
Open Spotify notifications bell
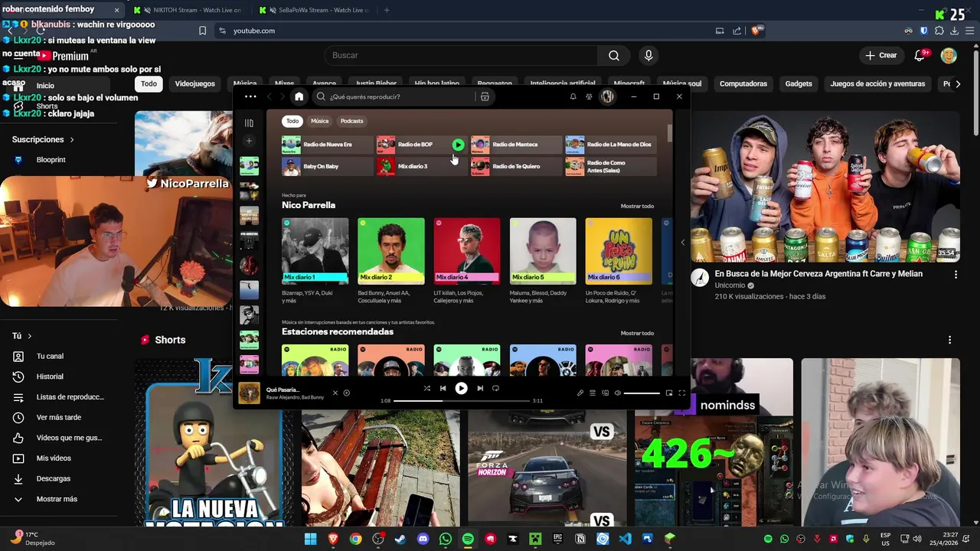click(573, 96)
